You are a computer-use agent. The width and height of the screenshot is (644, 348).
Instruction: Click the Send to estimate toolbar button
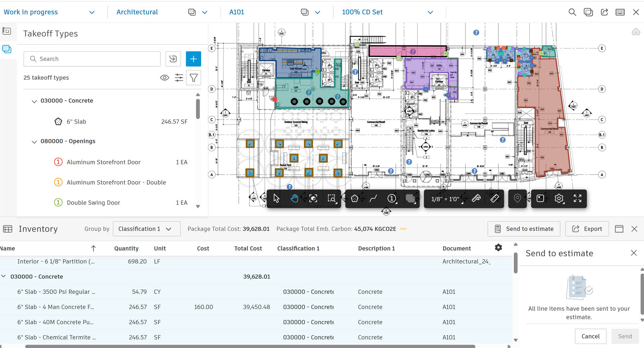[x=524, y=229]
